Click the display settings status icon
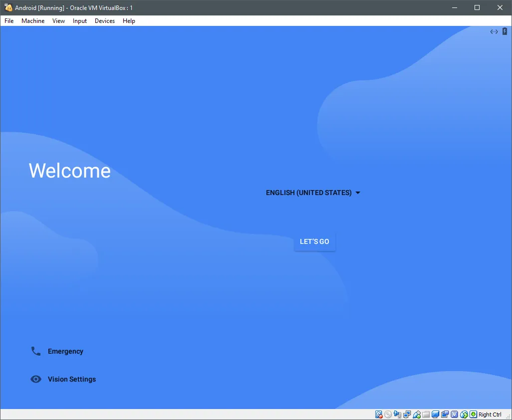Screen dimensions: 512x420 click(436, 415)
